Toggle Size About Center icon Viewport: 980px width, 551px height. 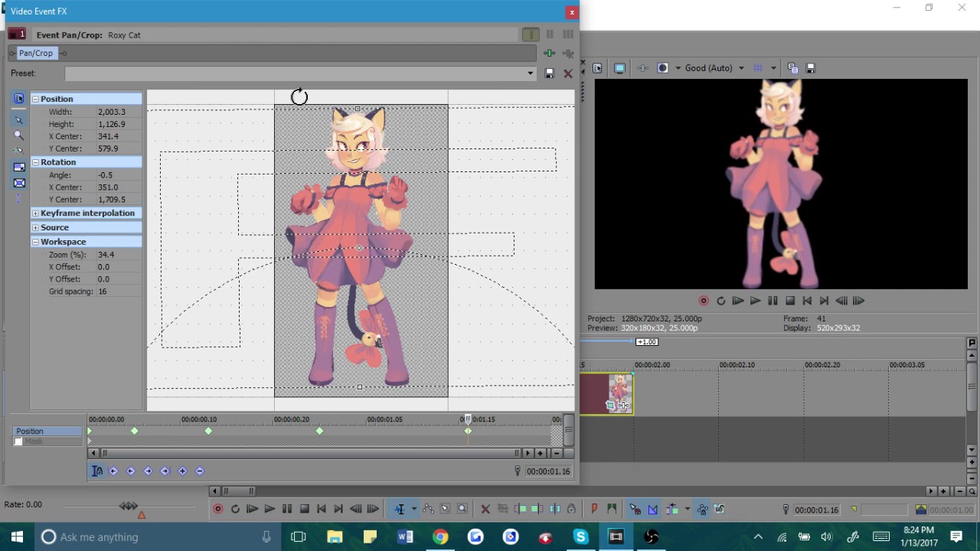(19, 183)
